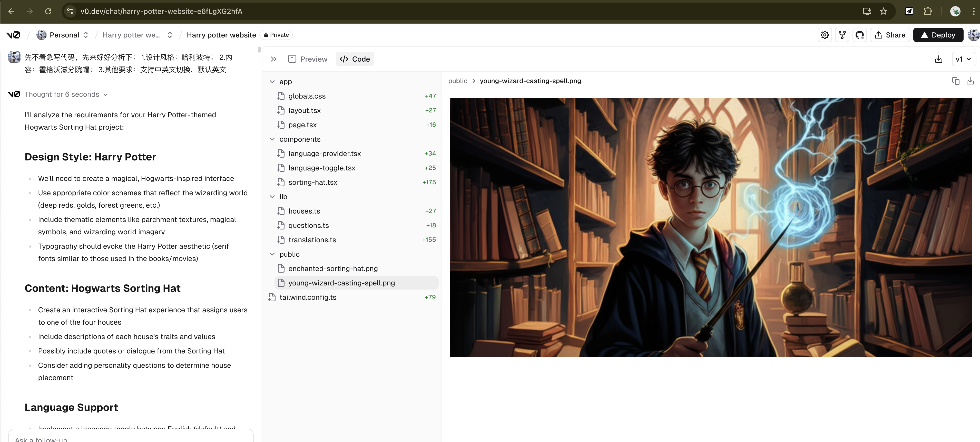
Task: Open language-provider.tsx file
Action: point(356,153)
